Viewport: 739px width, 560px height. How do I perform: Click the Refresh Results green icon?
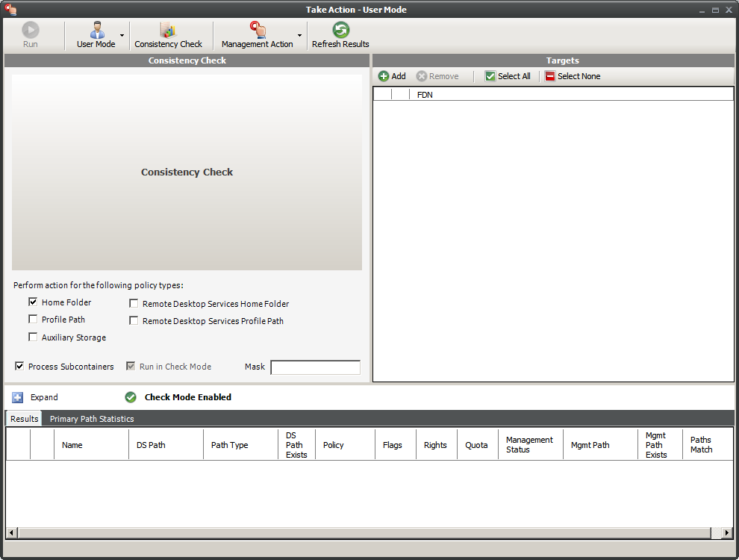[x=340, y=30]
